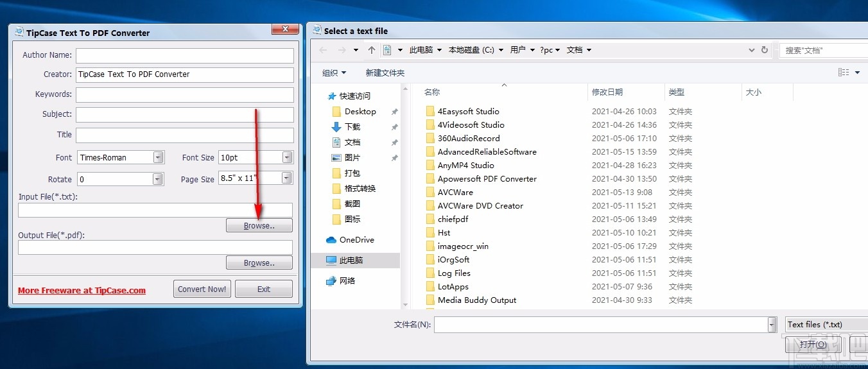
Task: Select the 360AudioRecord folder
Action: point(463,139)
